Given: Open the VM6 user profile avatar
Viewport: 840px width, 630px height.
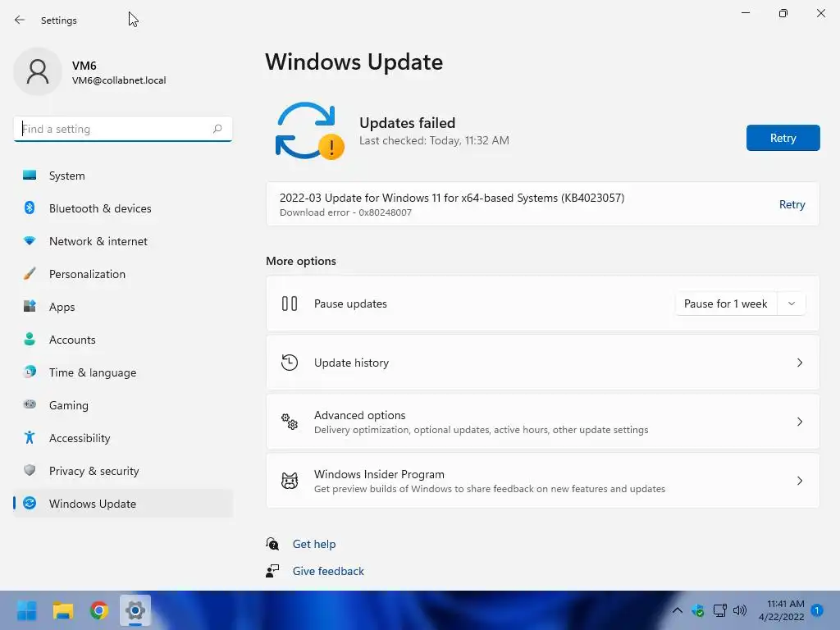Looking at the screenshot, I should click(x=38, y=71).
